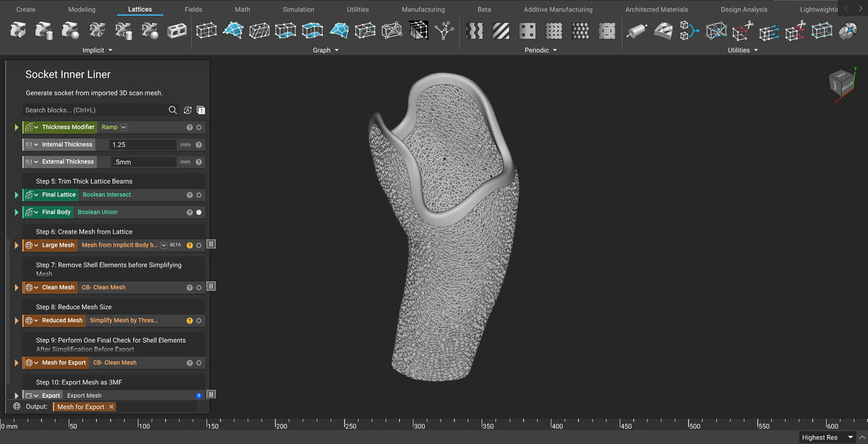Click the Internal Thickness value field
Screen dimensions: 868x444
[142, 145]
